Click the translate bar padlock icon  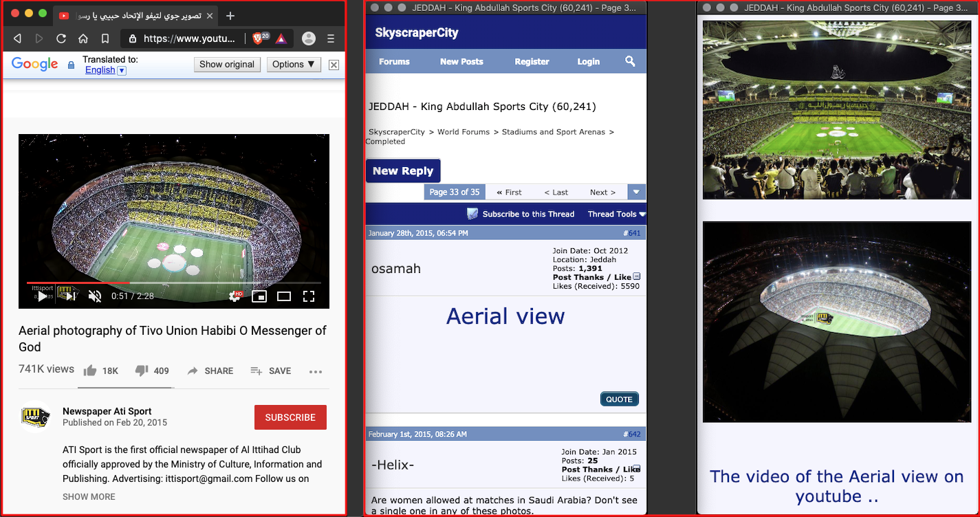click(x=71, y=65)
